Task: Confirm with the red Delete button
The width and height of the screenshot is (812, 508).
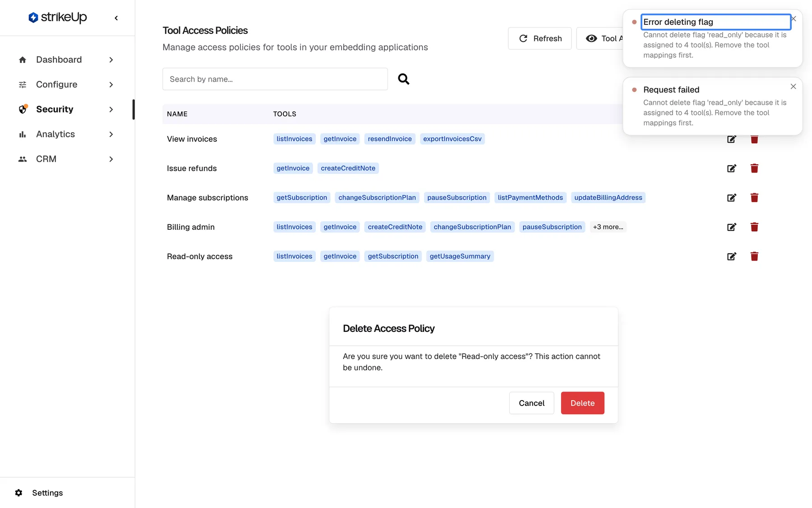Action: point(582,403)
